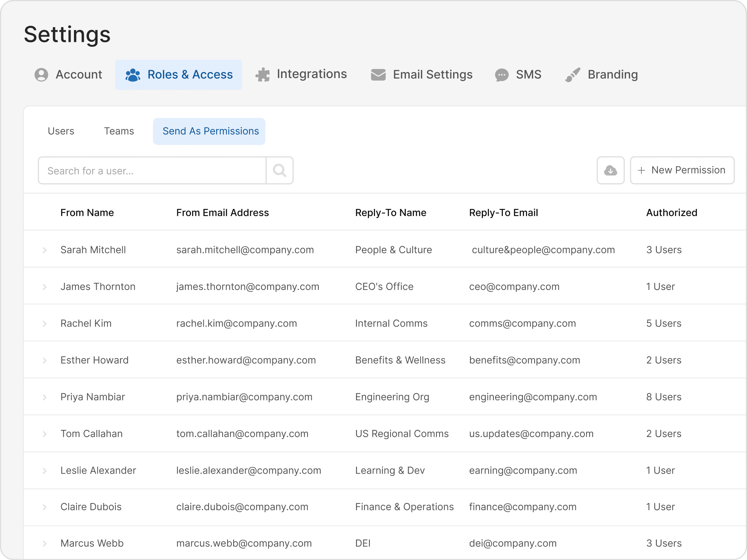Open Email Settings tab label
The width and height of the screenshot is (747, 560).
pyautogui.click(x=432, y=75)
